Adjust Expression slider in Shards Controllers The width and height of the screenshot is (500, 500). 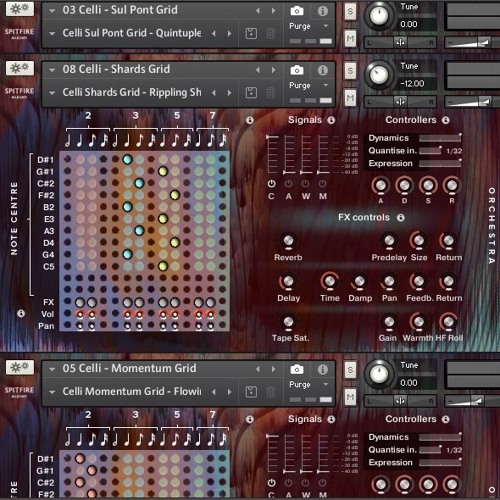click(x=440, y=163)
